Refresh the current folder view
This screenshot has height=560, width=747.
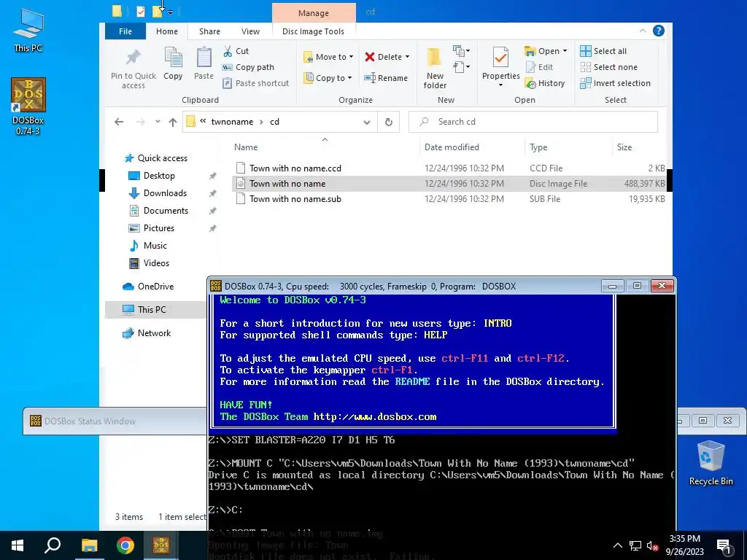[389, 122]
